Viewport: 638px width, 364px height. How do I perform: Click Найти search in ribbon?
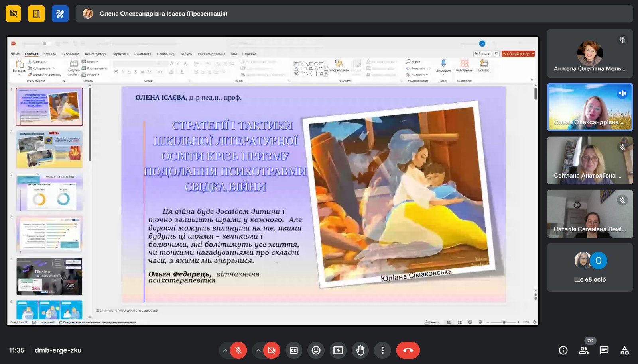click(x=414, y=62)
